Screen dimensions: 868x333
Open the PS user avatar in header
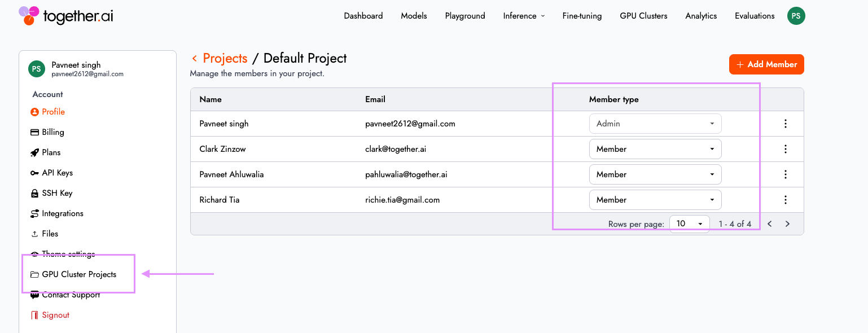[x=796, y=16]
